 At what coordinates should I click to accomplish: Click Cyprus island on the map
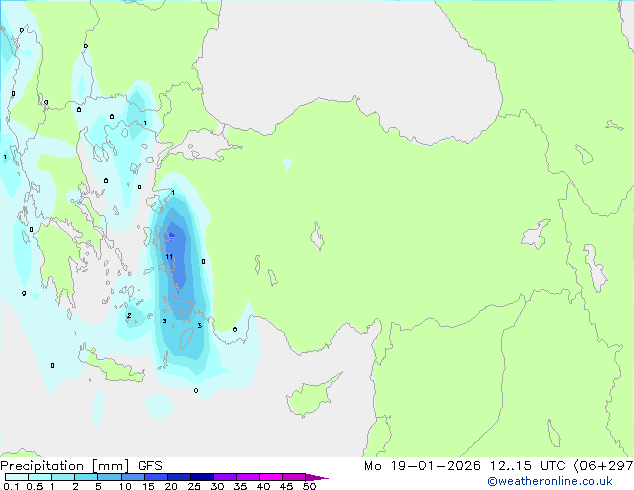(311, 396)
